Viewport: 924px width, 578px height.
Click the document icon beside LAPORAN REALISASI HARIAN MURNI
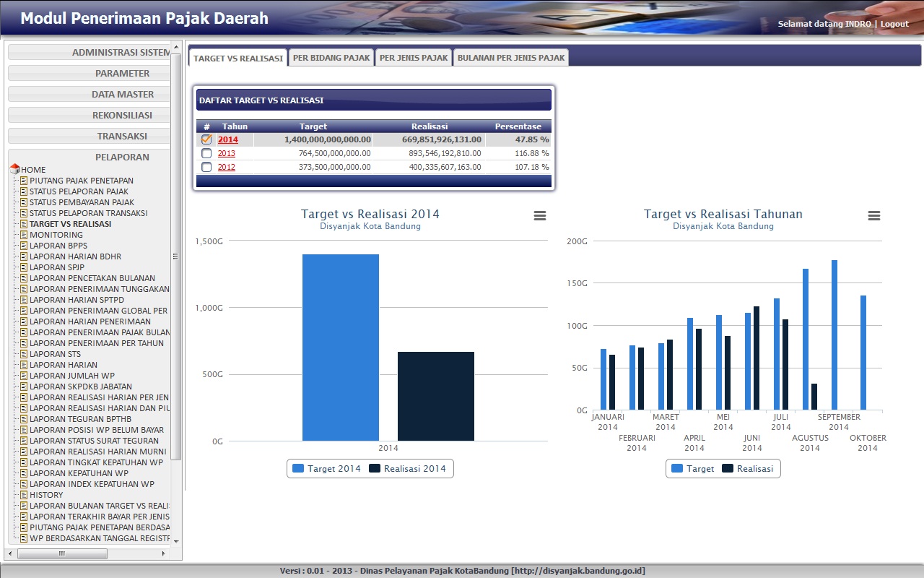[24, 452]
